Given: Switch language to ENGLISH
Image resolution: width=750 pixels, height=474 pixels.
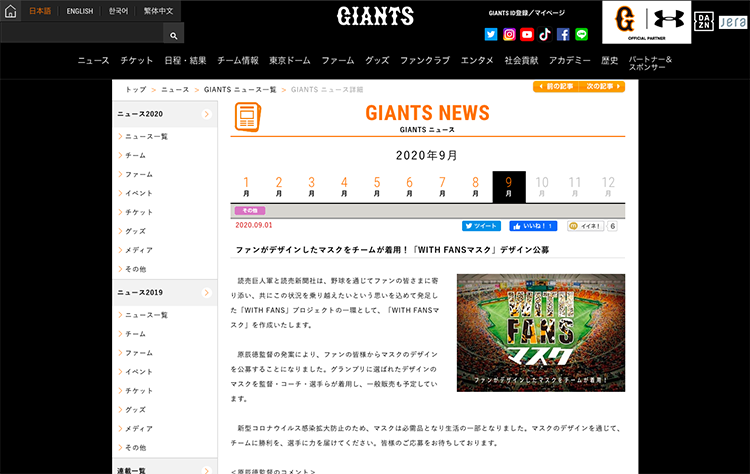Looking at the screenshot, I should coord(80,11).
